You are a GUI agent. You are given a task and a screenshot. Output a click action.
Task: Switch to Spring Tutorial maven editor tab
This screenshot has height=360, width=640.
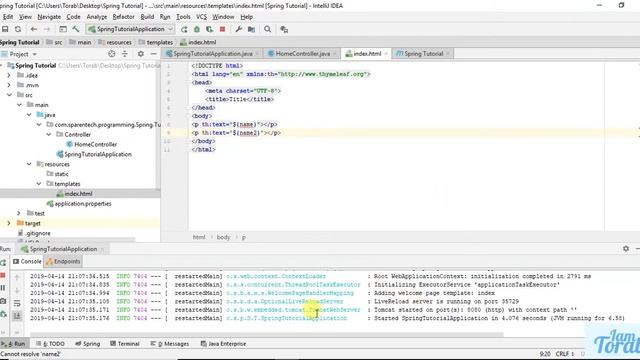[x=422, y=53]
